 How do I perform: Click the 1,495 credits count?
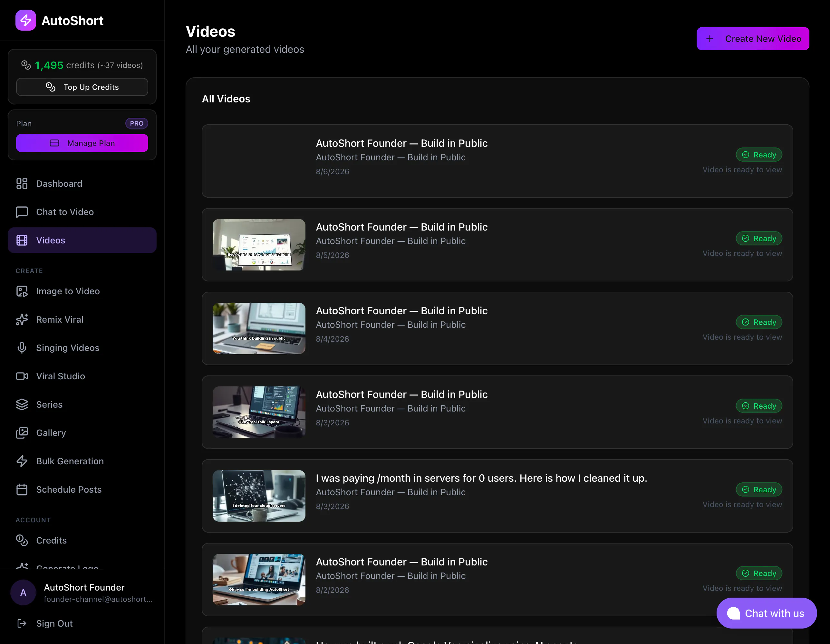click(x=49, y=65)
